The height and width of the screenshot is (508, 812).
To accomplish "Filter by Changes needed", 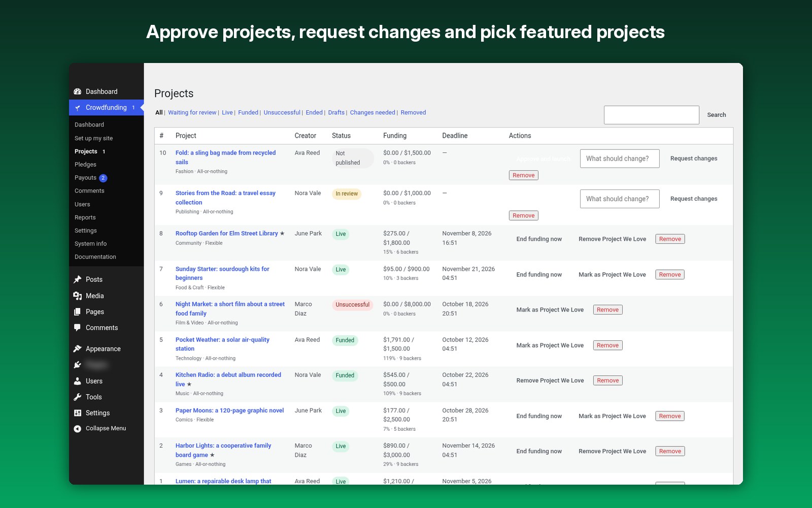I will [372, 113].
